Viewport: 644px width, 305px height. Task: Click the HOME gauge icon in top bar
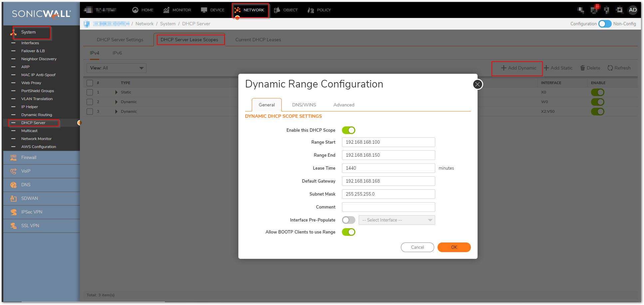click(135, 10)
